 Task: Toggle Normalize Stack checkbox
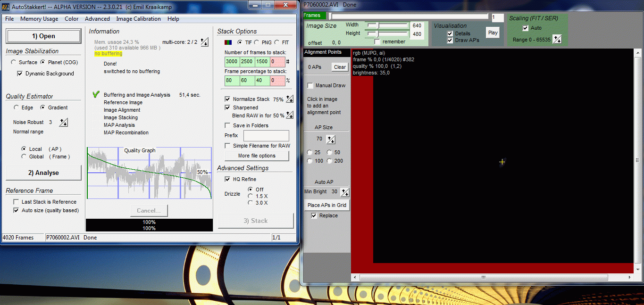(x=227, y=99)
